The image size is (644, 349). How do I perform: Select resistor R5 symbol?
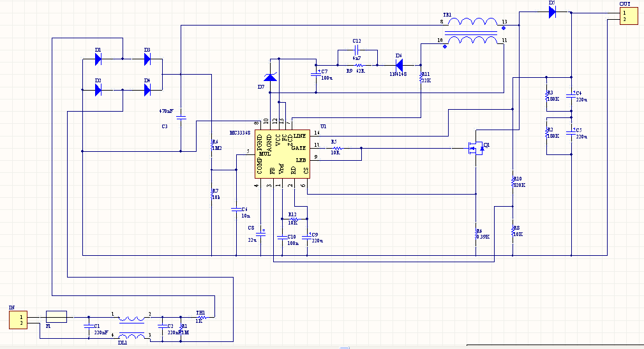coord(337,148)
